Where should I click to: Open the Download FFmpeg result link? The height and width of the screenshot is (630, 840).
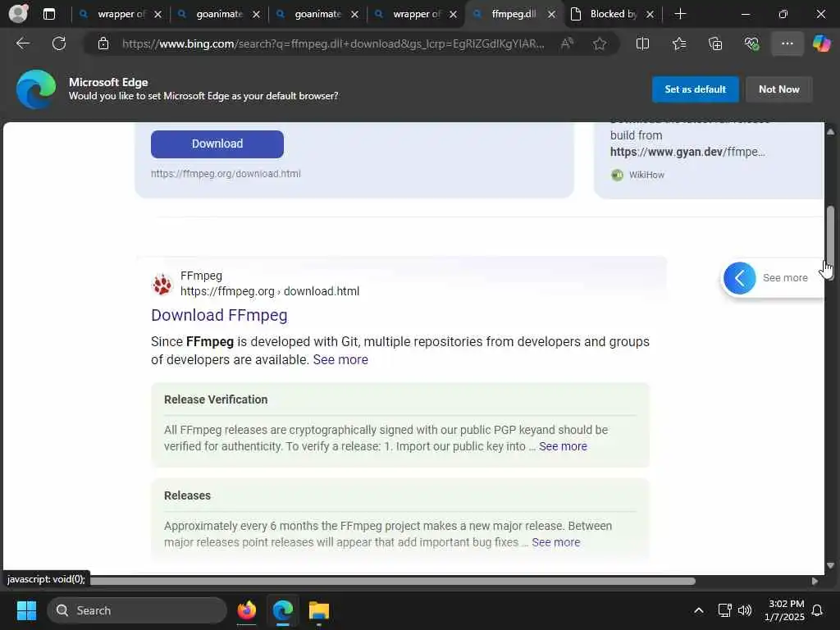(x=219, y=315)
